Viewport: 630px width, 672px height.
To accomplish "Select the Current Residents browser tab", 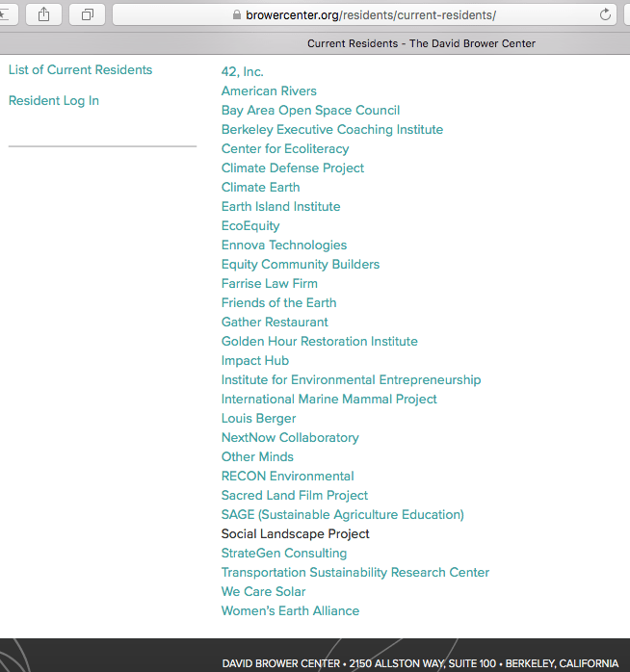I will point(421,43).
